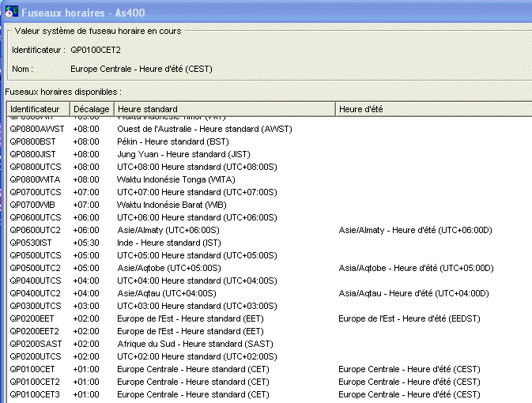The height and width of the screenshot is (403, 532).
Task: Click 'UTC+07:00 Heure standard (UTC+07:00S)'
Action: click(197, 192)
